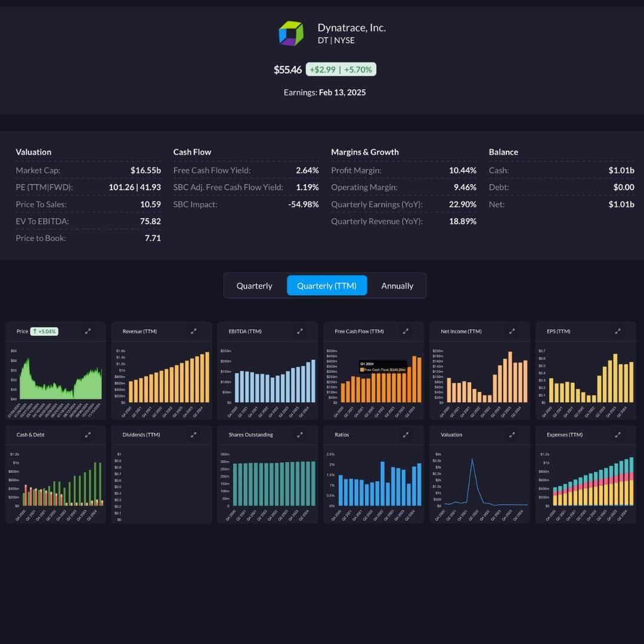Click the Debt value $0.00

624,187
